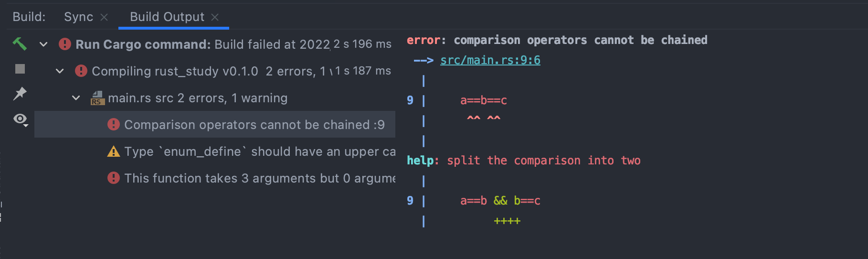Collapse the main.rs src node
The image size is (868, 259).
click(x=76, y=98)
